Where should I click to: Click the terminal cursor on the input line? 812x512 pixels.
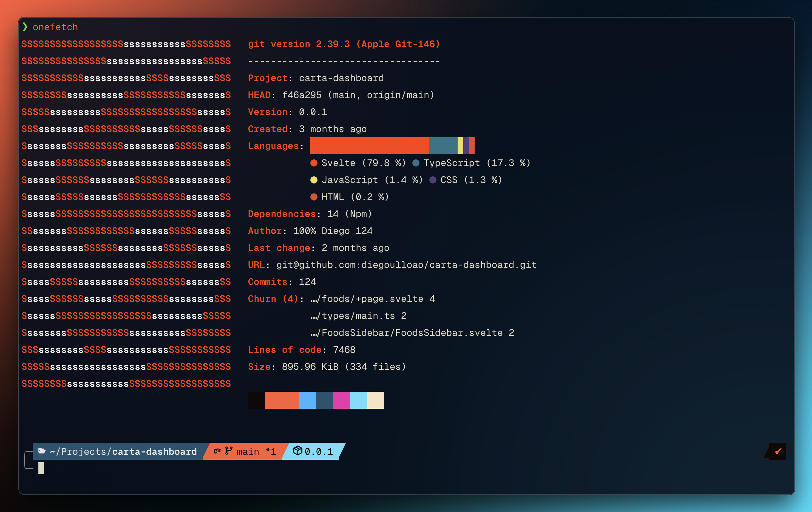(x=41, y=468)
